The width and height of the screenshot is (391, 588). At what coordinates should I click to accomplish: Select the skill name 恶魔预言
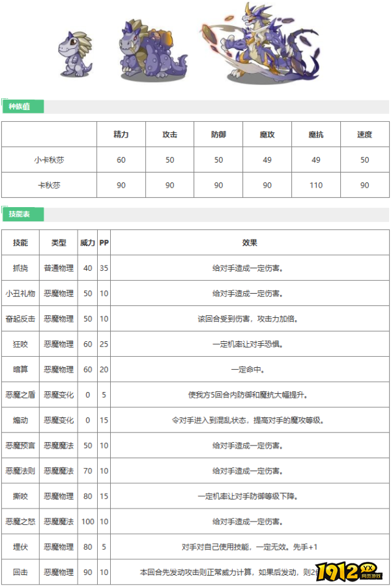[20, 446]
